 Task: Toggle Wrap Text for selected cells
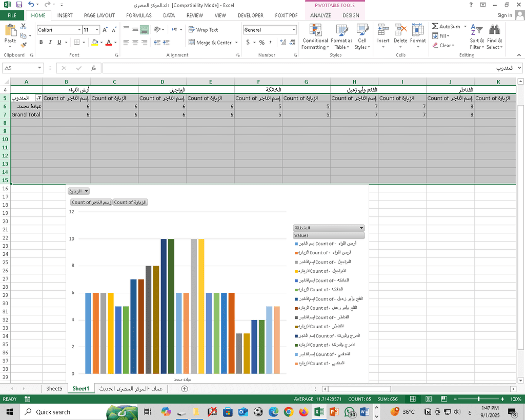pos(203,30)
